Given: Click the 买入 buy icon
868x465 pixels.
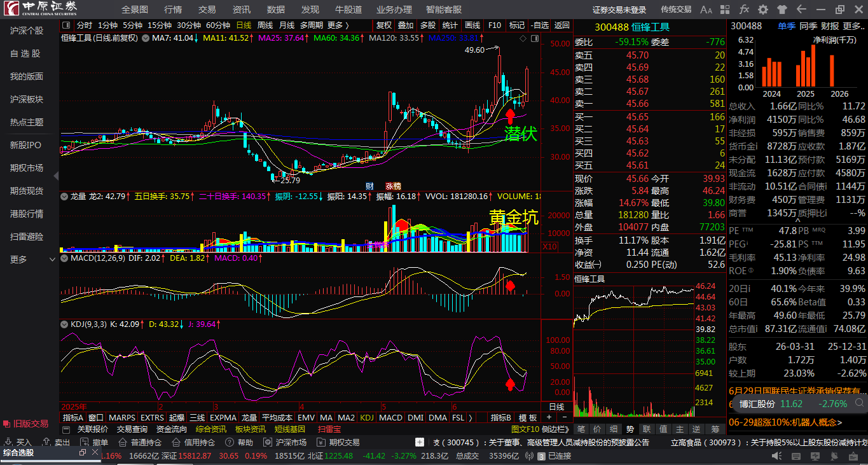Looking at the screenshot, I should (8, 442).
